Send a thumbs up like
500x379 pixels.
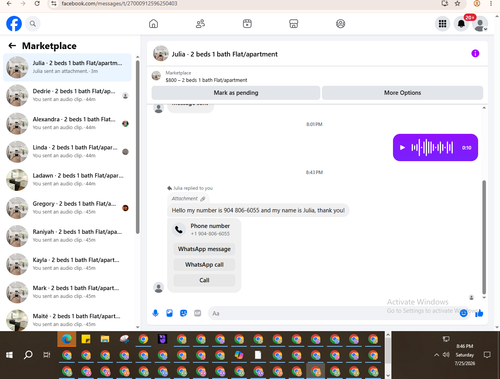coord(479,313)
